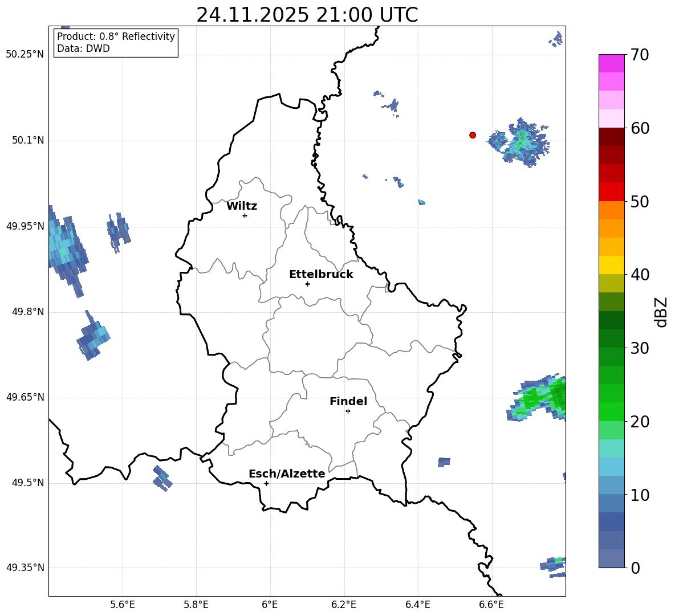
Task: Click the 10 tick on colorbar
Action: pyautogui.click(x=640, y=495)
